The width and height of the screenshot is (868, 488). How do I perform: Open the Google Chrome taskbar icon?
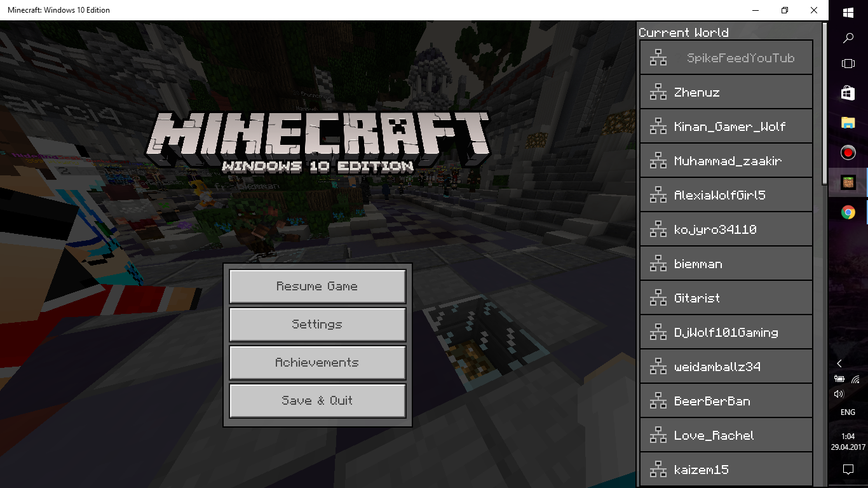tap(848, 212)
